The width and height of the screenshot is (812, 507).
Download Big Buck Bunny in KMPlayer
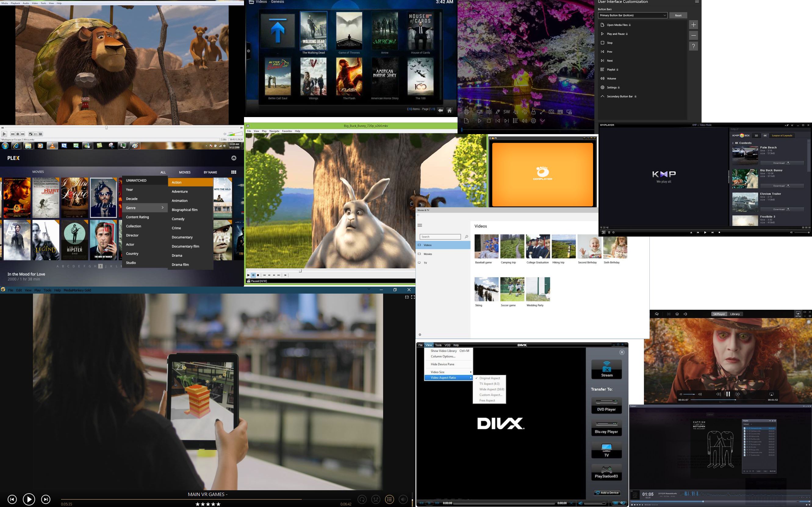[782, 186]
